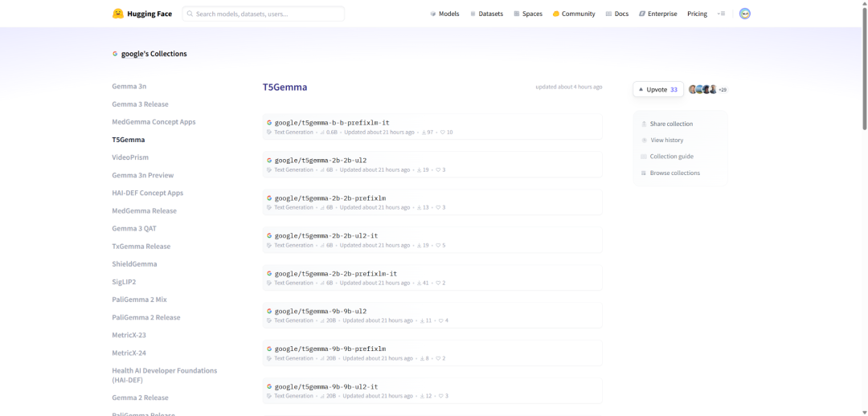Click the search magnifier icon

click(x=190, y=14)
